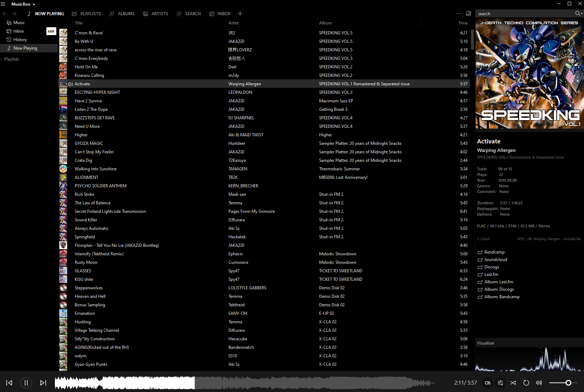Open the three-dots panel options

[x=459, y=13]
